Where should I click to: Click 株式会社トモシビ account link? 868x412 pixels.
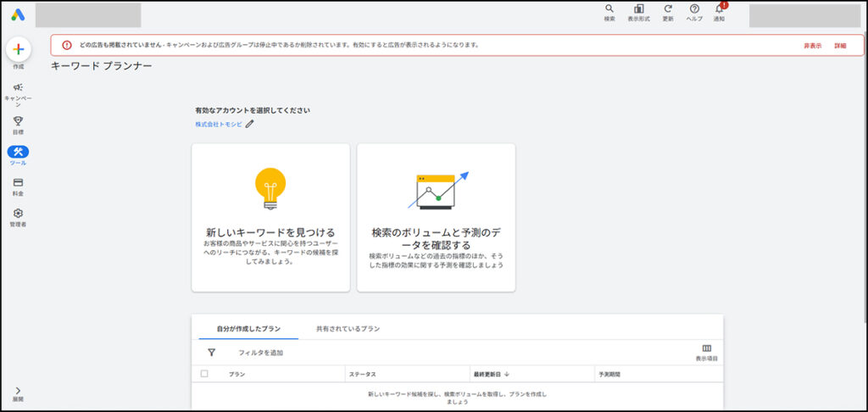point(219,125)
